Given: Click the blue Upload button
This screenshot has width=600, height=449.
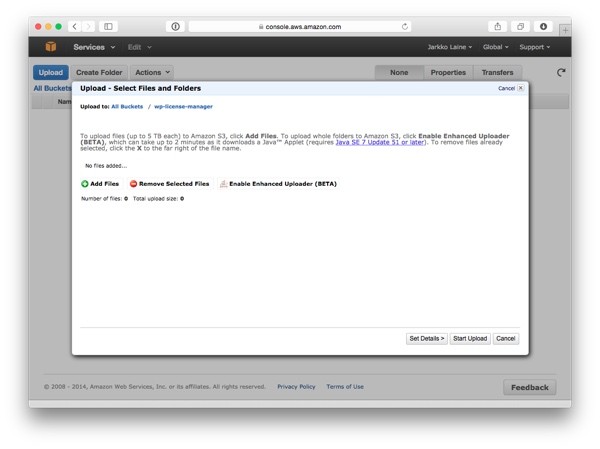Looking at the screenshot, I should pyautogui.click(x=51, y=72).
